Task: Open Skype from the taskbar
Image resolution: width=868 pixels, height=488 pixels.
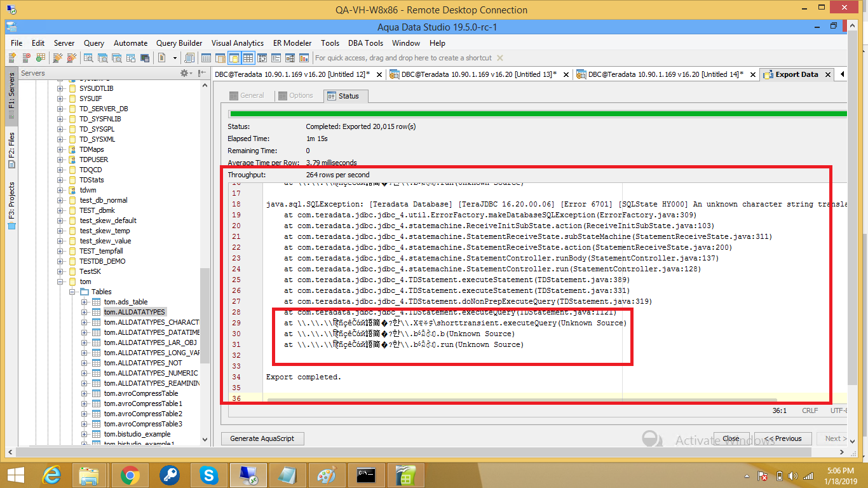Action: (208, 475)
